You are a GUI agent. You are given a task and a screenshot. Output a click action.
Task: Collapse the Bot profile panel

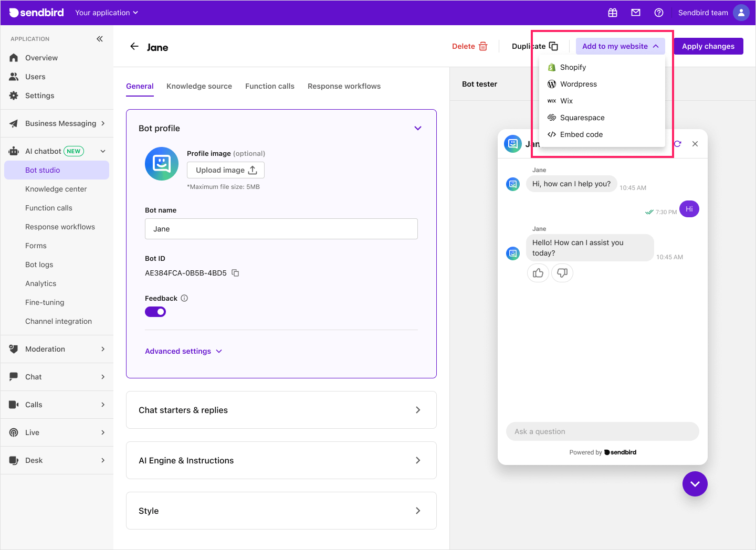(x=418, y=128)
